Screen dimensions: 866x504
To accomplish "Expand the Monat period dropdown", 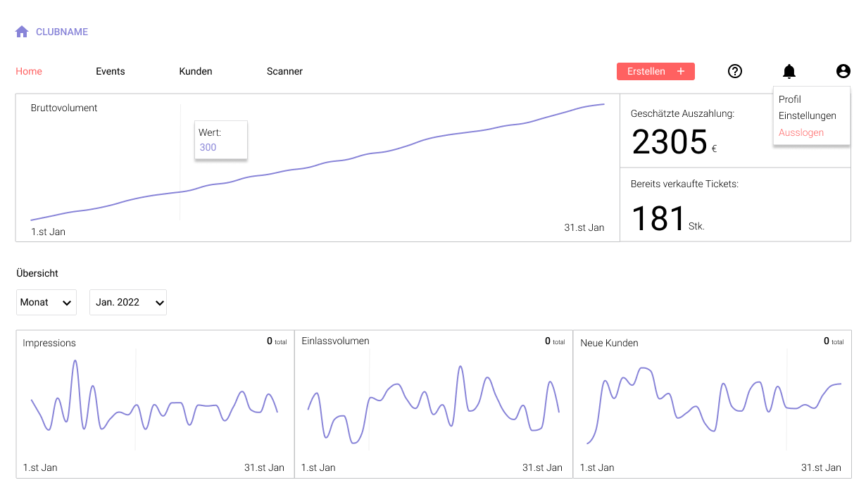I will click(x=46, y=302).
